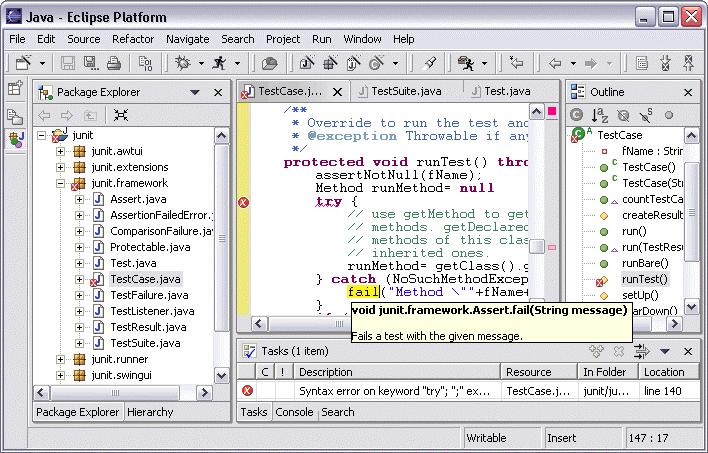Image resolution: width=708 pixels, height=453 pixels.
Task: Click the Go to Previous Problem icon
Action: pos(689,63)
